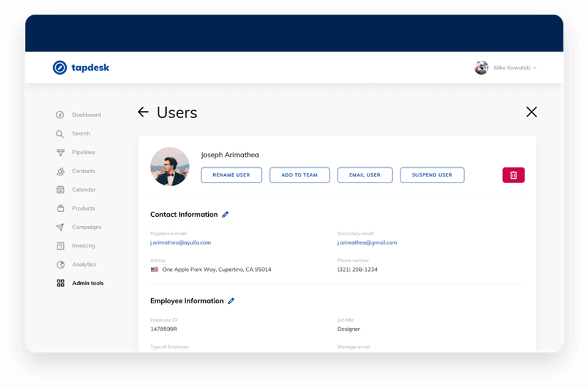Image resolution: width=588 pixels, height=387 pixels.
Task: Click the Employee ID value 1478599R
Action: click(164, 329)
